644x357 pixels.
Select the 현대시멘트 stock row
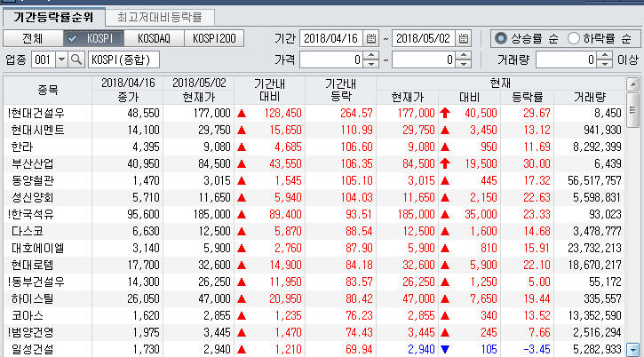tap(314, 130)
